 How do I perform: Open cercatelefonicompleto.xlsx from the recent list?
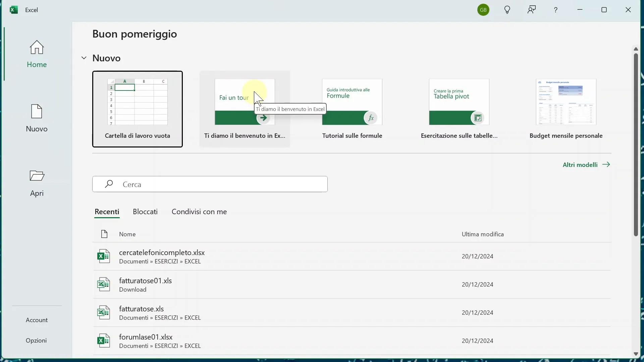click(352, 257)
